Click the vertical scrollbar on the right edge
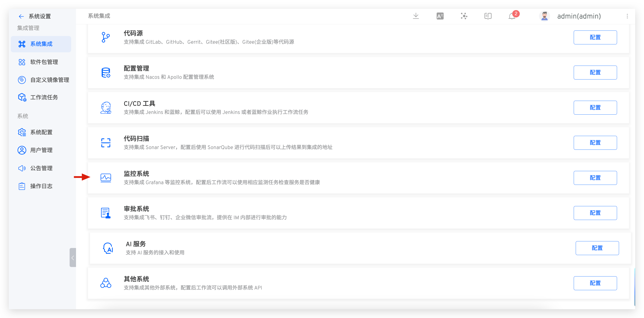 pyautogui.click(x=634, y=287)
